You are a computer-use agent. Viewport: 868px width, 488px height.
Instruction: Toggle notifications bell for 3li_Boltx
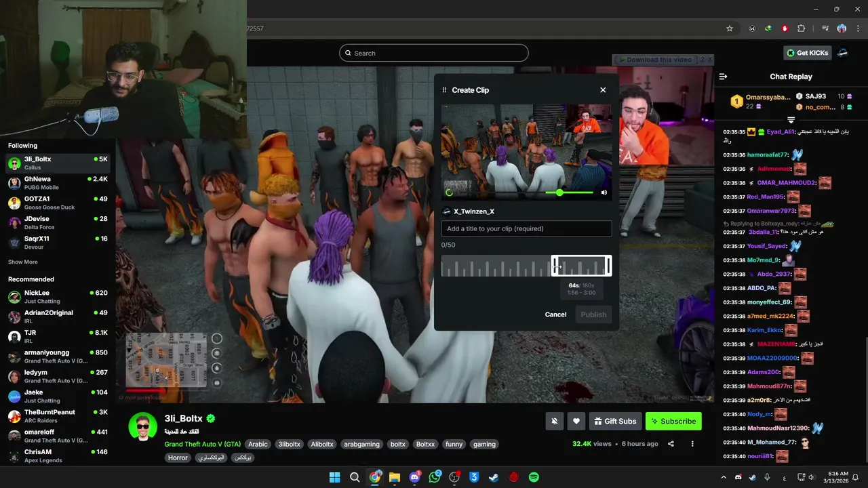pyautogui.click(x=554, y=421)
